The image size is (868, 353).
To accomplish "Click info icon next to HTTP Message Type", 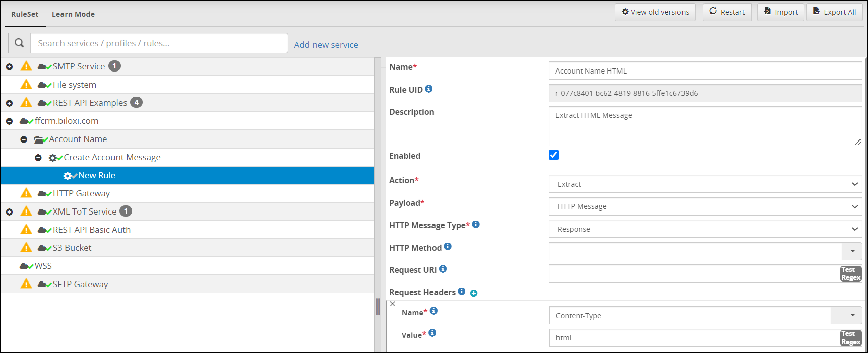I will (x=476, y=224).
